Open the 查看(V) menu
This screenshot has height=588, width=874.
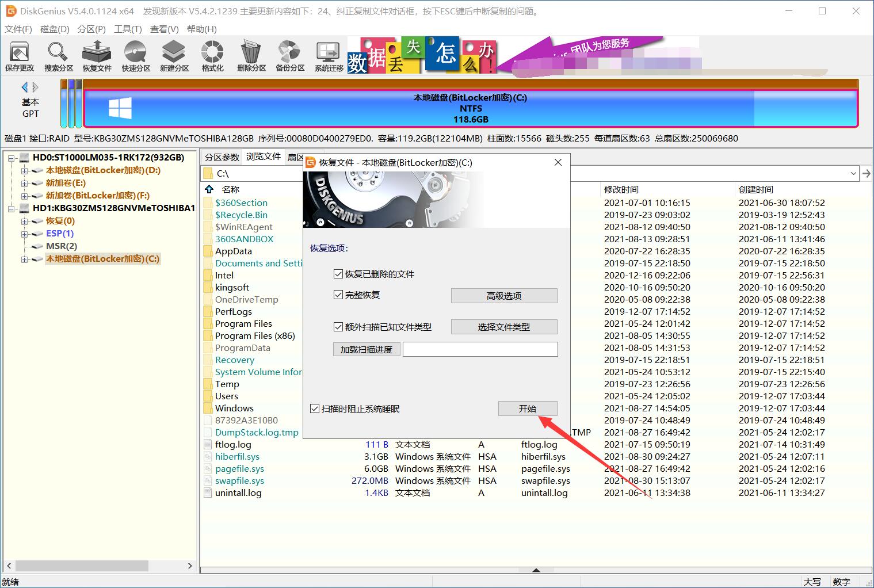click(164, 29)
